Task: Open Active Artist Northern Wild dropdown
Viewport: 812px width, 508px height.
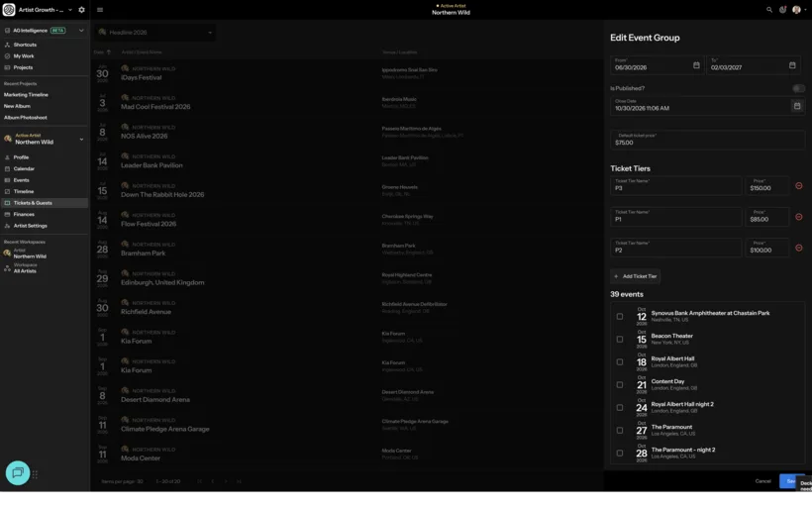Action: tap(81, 140)
